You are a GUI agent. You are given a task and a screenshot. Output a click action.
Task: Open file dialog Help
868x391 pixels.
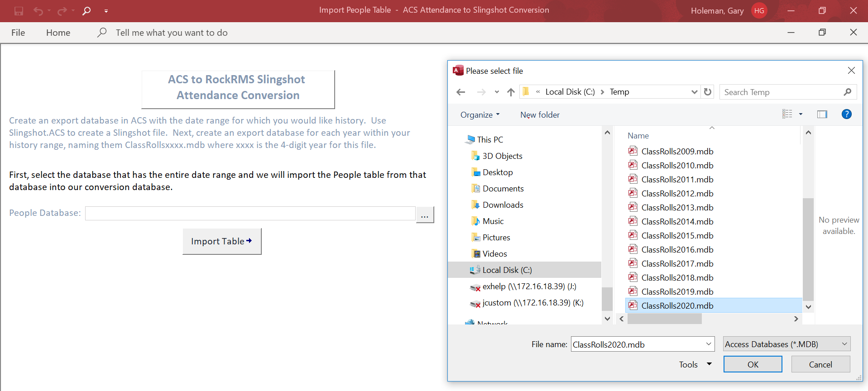846,114
